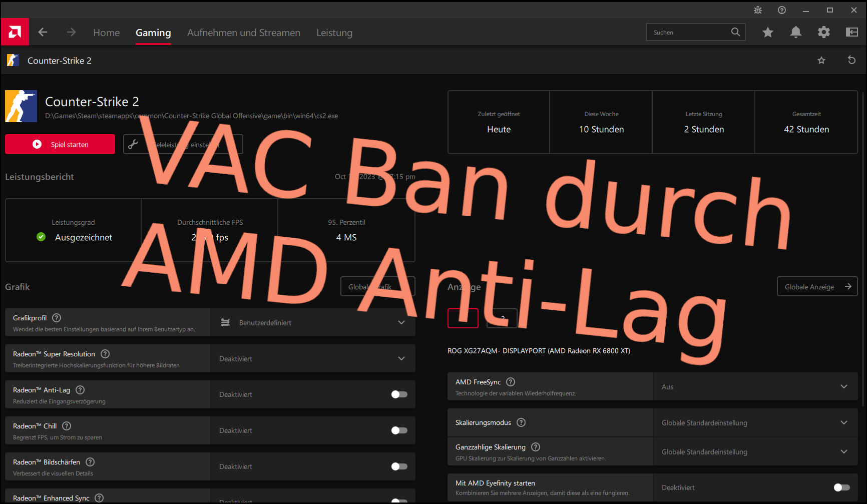The image size is (867, 504).
Task: Show help for Skalierungsmodus
Action: click(521, 422)
